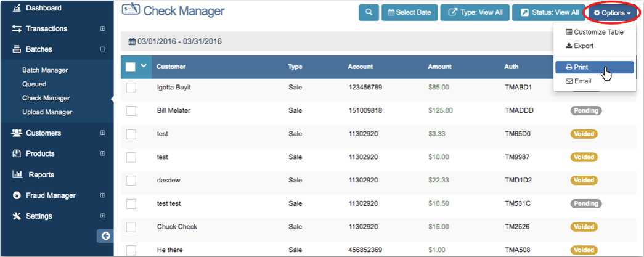
Task: Open the Upload Manager link
Action: (47, 112)
